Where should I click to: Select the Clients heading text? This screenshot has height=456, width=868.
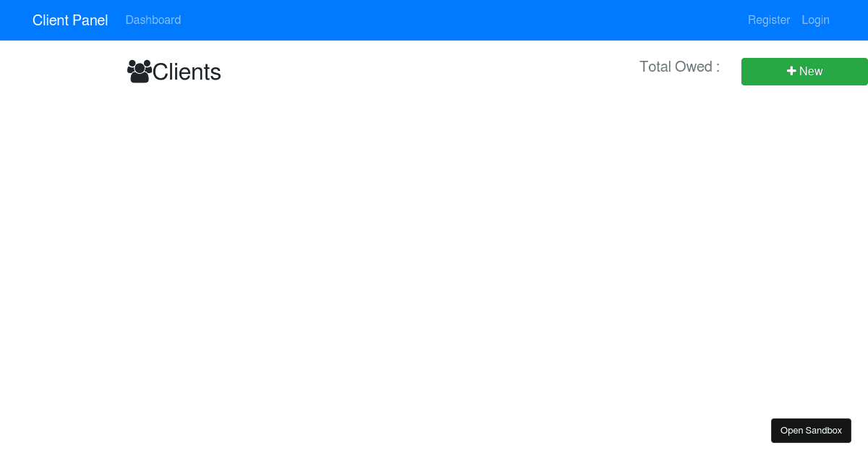[x=187, y=72]
